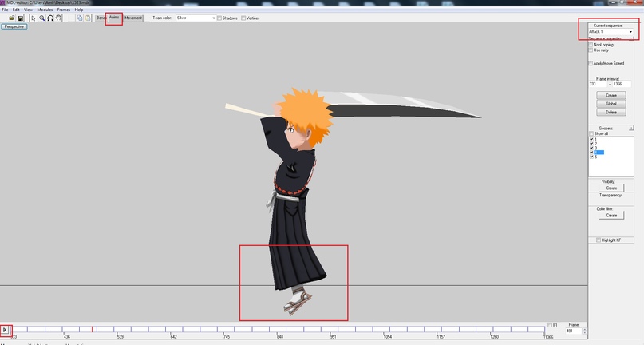Switch to the Bones mode tab
Viewport: 644px width, 345px height.
click(x=101, y=18)
